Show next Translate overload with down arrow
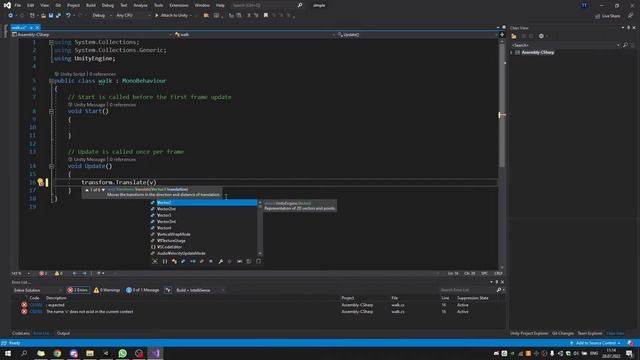The height and width of the screenshot is (360, 640). point(103,190)
